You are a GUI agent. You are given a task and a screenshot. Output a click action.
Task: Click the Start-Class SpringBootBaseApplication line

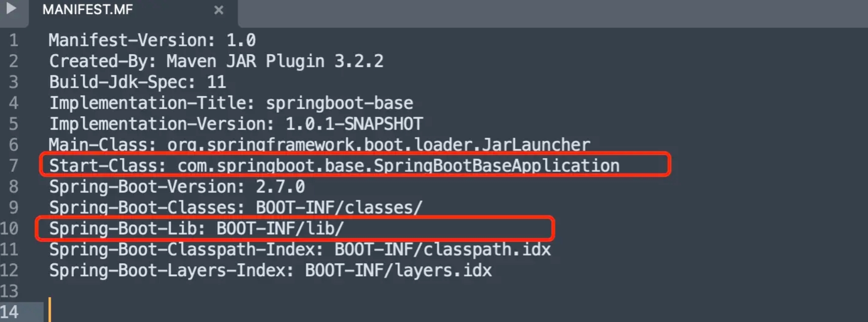point(334,166)
